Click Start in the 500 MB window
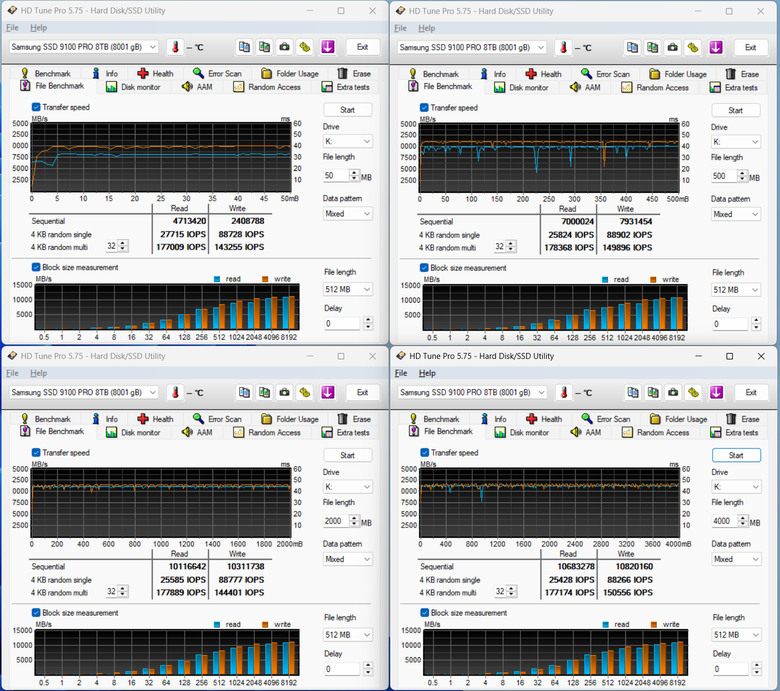 tap(735, 110)
